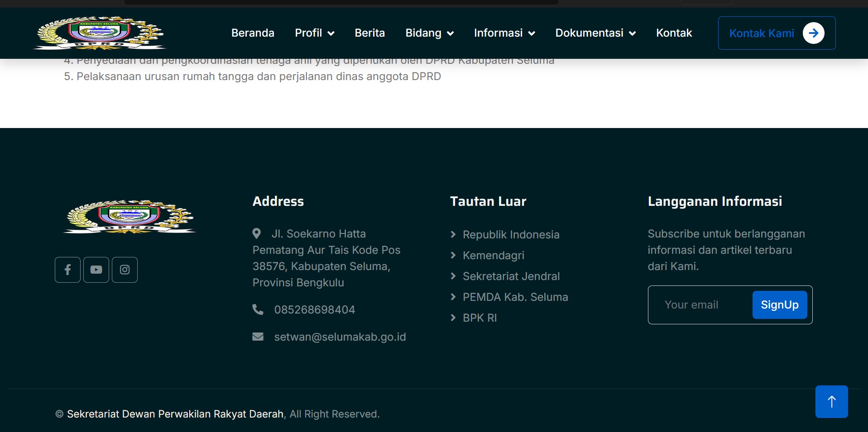Open the Berita menu item
This screenshot has width=868, height=432.
(x=369, y=33)
